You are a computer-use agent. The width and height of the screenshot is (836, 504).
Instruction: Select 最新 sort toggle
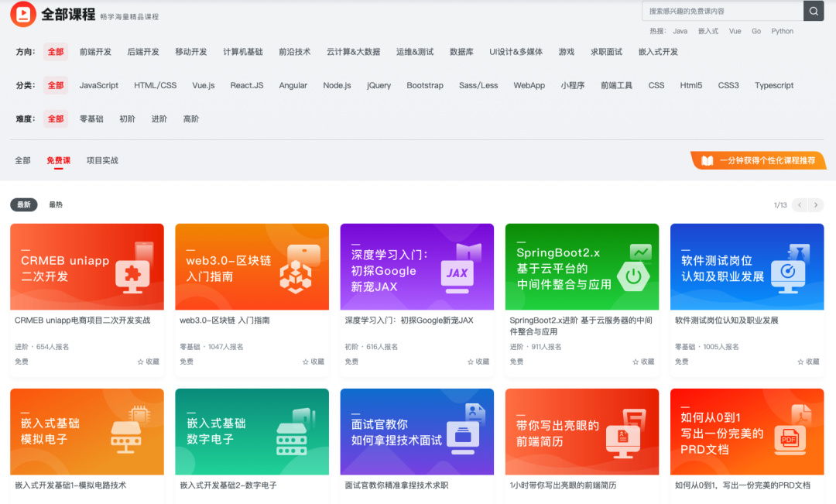(24, 205)
